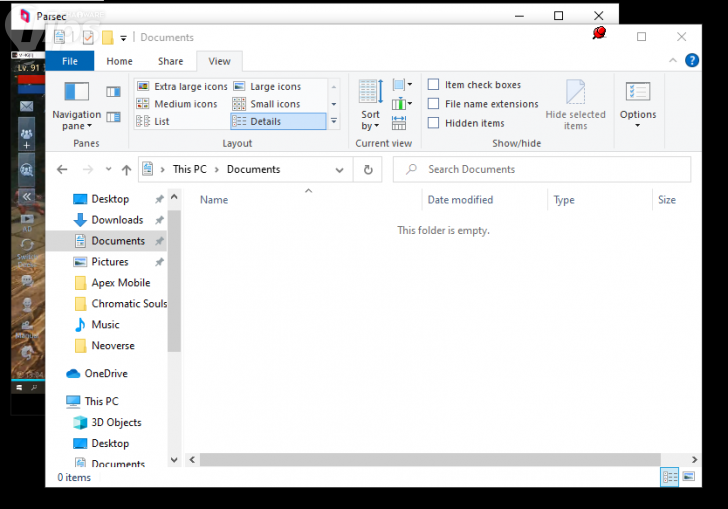Screen dimensions: 728x509
Task: Click This PC in address bar
Action: click(189, 170)
